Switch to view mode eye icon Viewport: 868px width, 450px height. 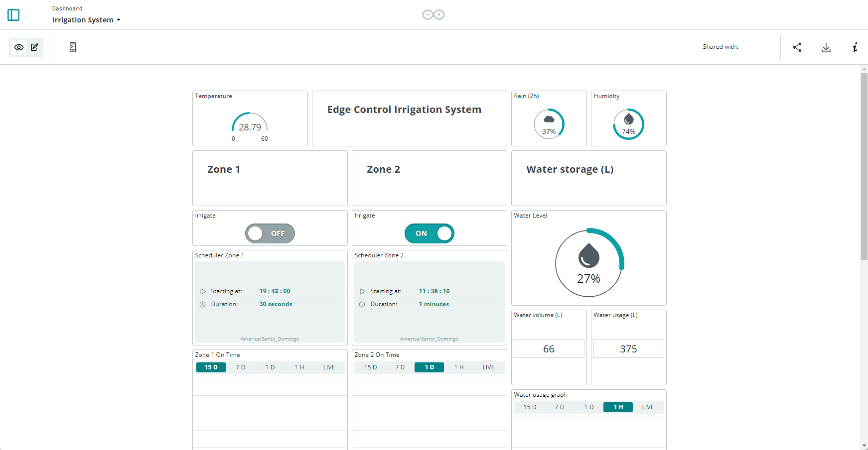coord(19,47)
